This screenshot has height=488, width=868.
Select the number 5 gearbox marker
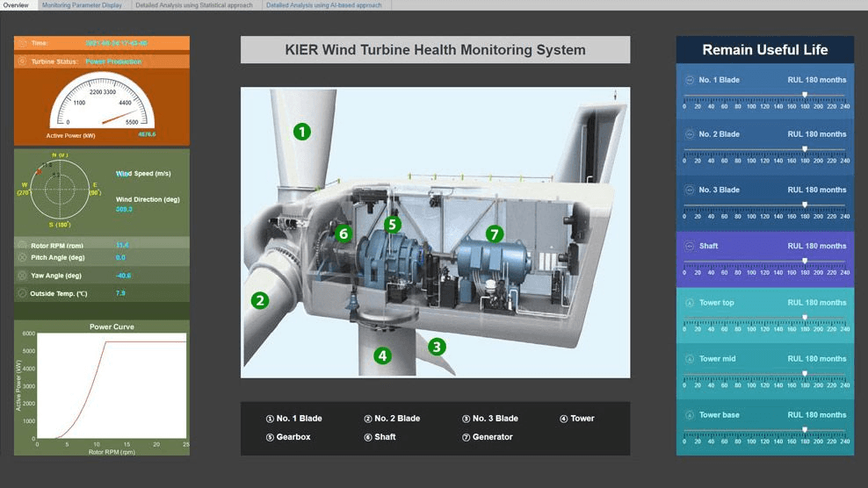pyautogui.click(x=392, y=224)
